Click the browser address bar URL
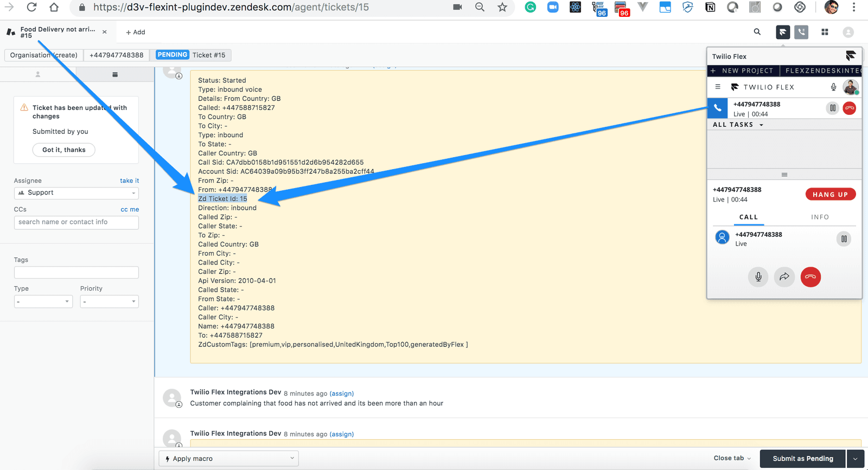This screenshot has height=470, width=868. click(x=231, y=7)
